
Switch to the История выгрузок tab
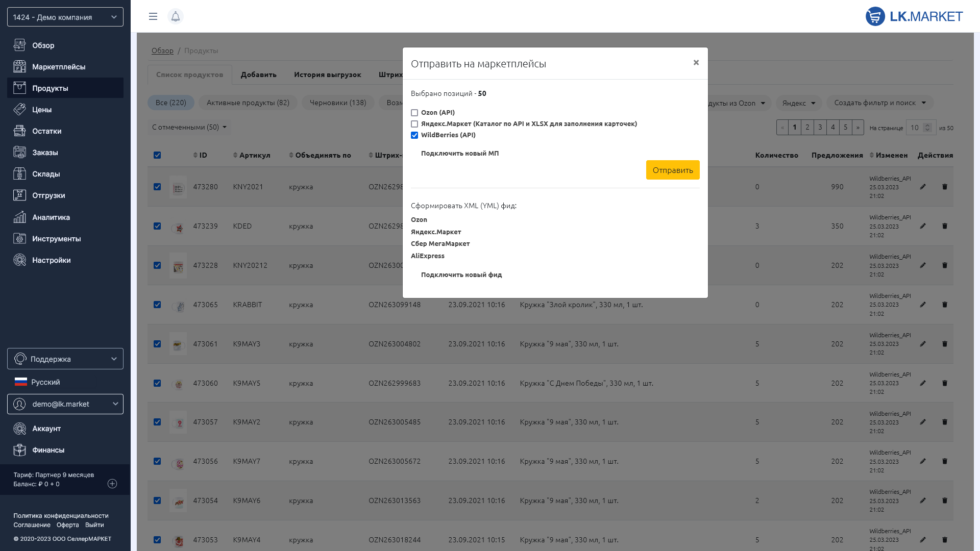point(327,74)
